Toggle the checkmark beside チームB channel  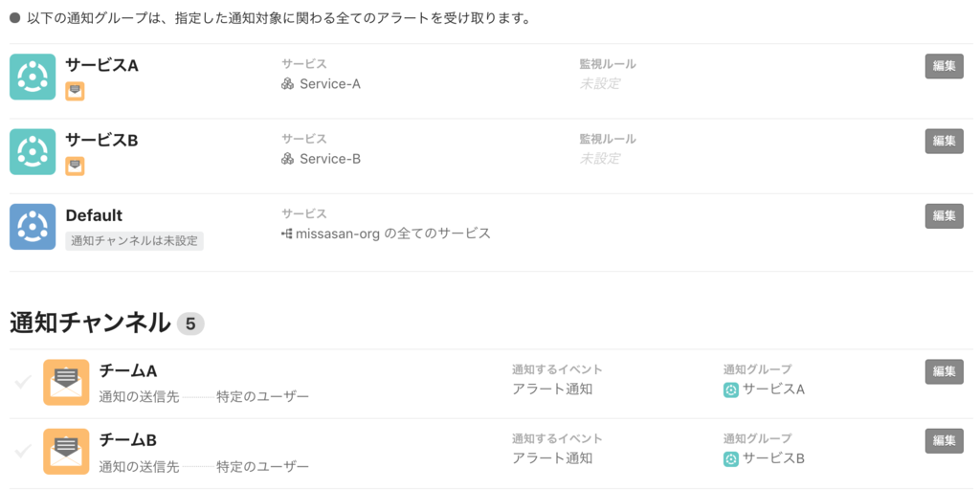tap(23, 452)
